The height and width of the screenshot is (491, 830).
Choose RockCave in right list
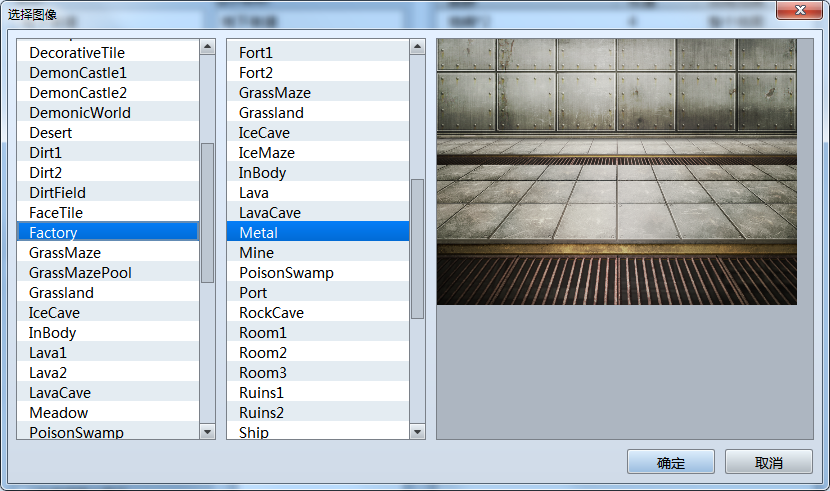[x=318, y=313]
